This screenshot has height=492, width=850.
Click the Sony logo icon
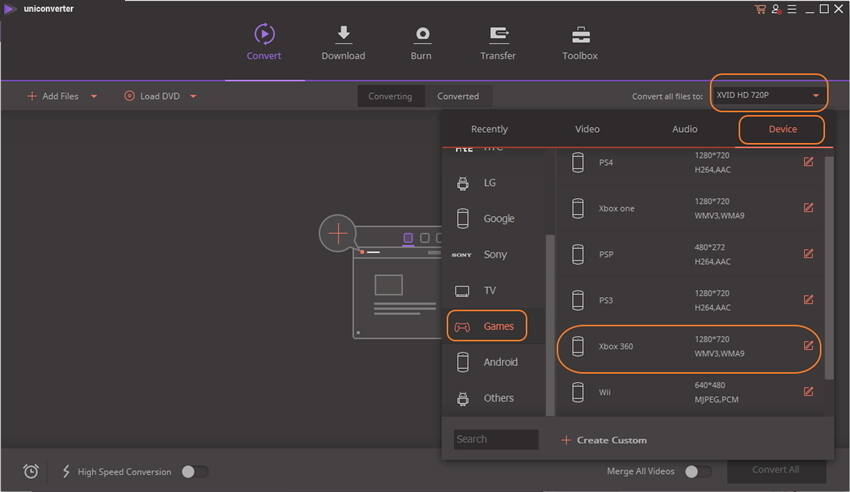click(x=461, y=255)
